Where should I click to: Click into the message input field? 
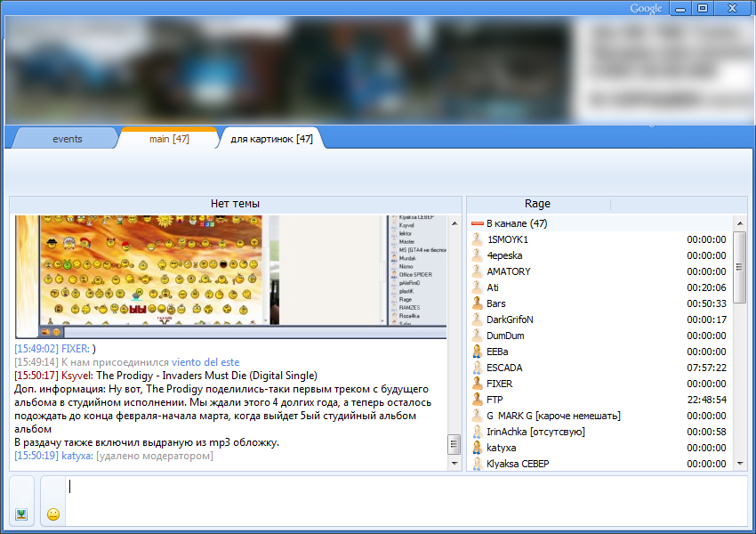click(x=400, y=500)
